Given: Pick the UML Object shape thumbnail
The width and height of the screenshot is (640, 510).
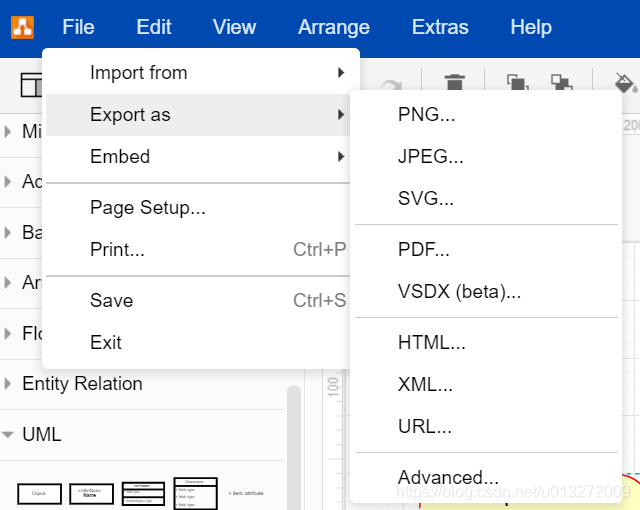Looking at the screenshot, I should coord(39,494).
